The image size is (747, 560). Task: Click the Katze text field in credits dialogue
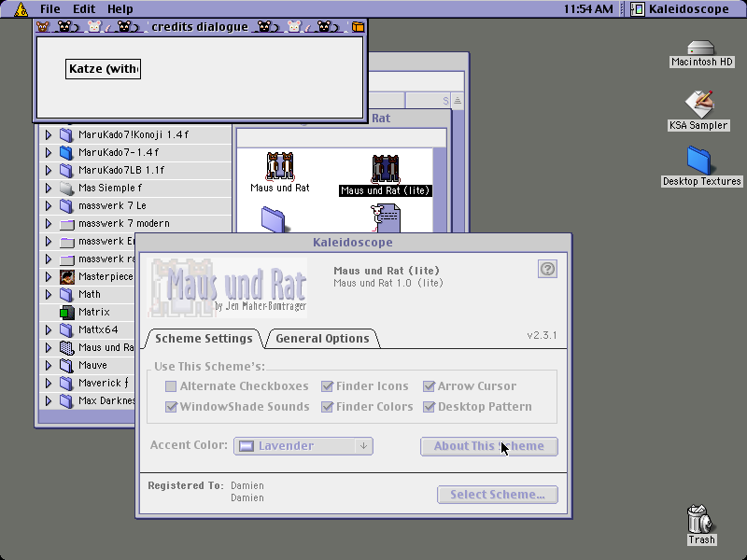pos(104,69)
